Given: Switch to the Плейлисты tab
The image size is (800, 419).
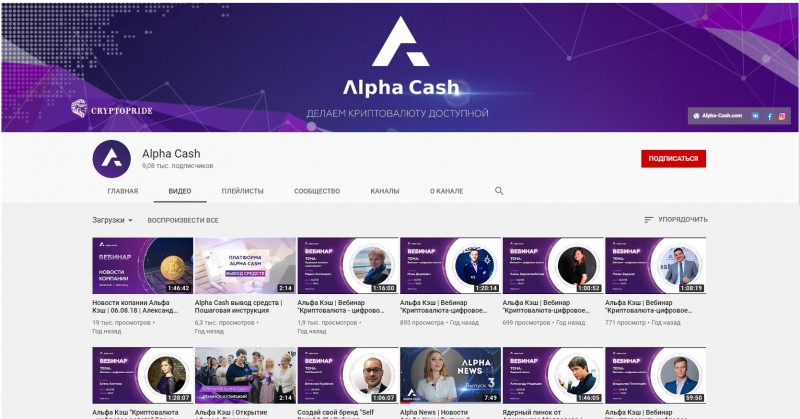Looking at the screenshot, I should 242,191.
